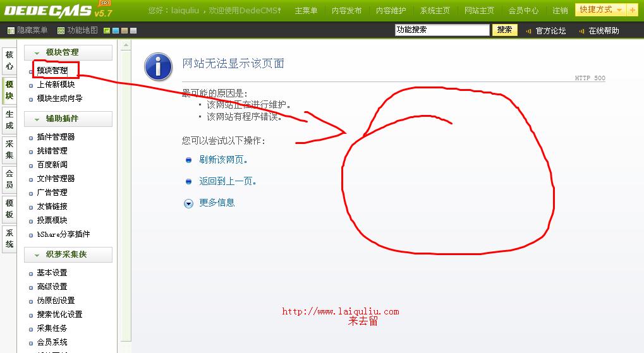Open the 内容维护 top menu

tap(391, 10)
